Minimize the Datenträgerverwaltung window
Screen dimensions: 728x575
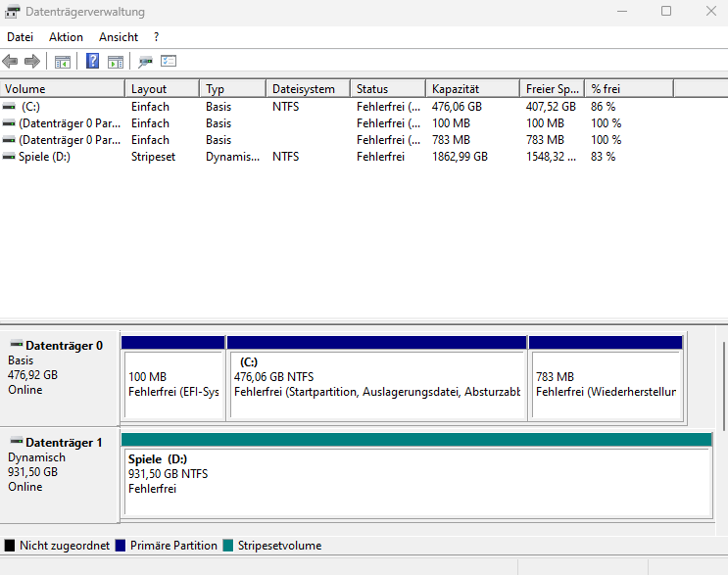click(622, 11)
